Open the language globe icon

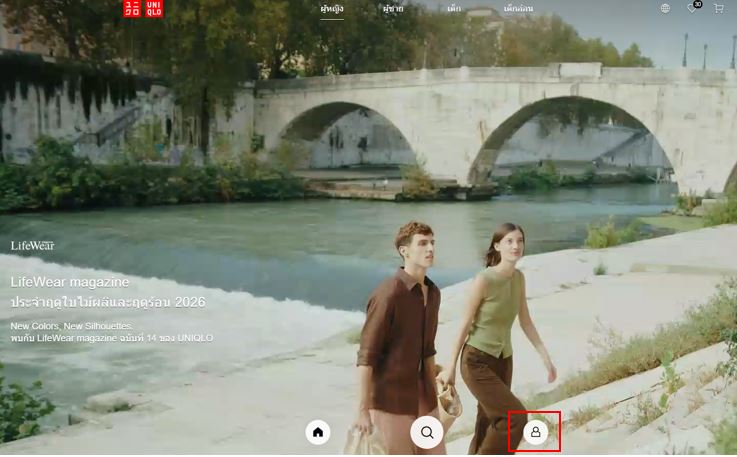pos(665,8)
